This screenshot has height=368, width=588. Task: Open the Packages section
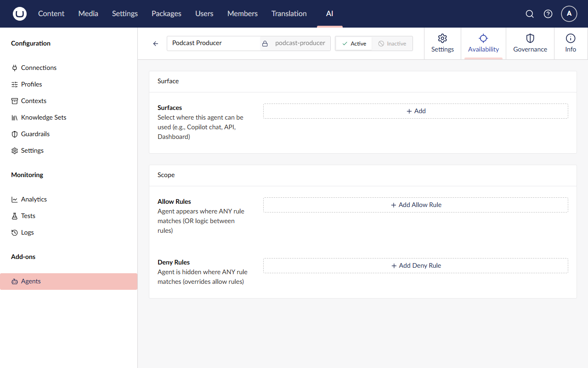[x=166, y=14]
